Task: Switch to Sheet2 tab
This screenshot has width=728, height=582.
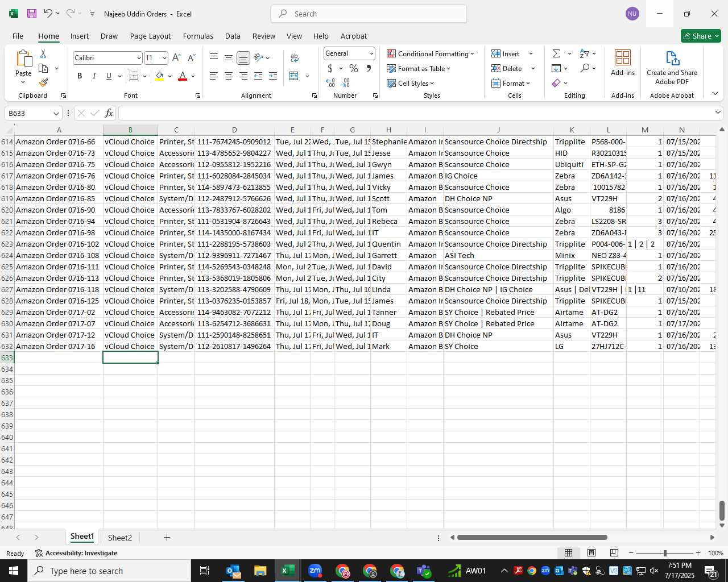Action: [120, 538]
